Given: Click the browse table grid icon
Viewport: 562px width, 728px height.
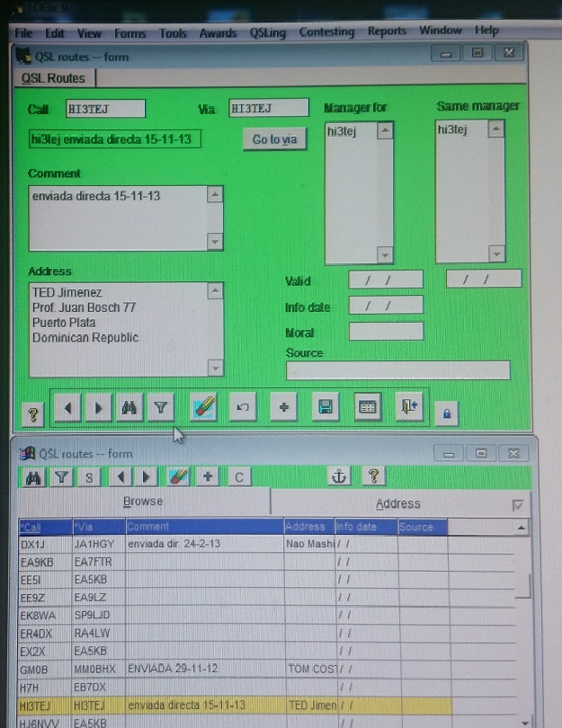Looking at the screenshot, I should pyautogui.click(x=368, y=407).
